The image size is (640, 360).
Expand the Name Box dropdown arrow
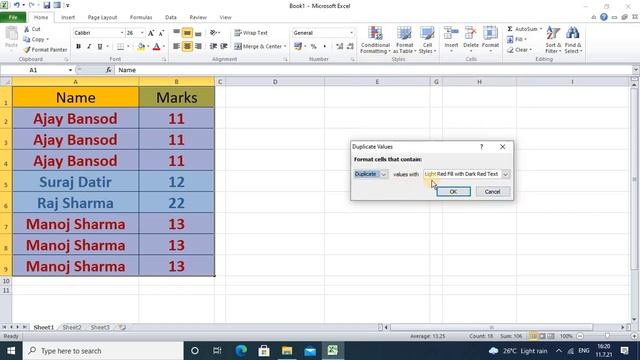click(x=70, y=70)
